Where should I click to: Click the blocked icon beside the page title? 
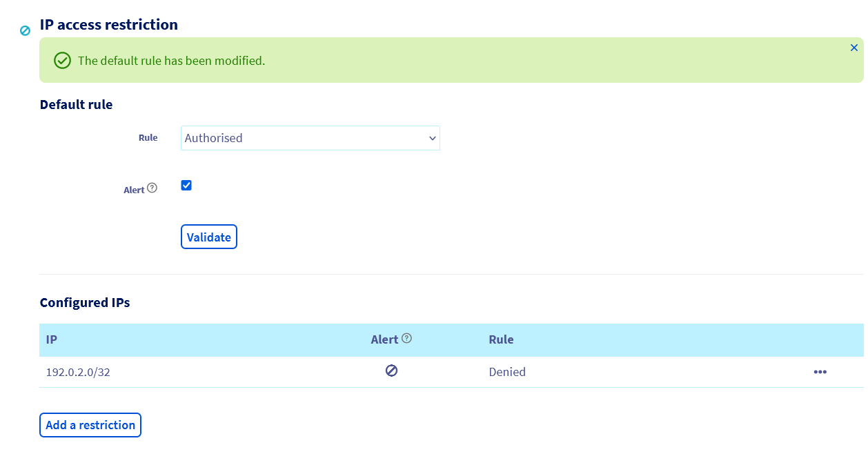pos(26,30)
